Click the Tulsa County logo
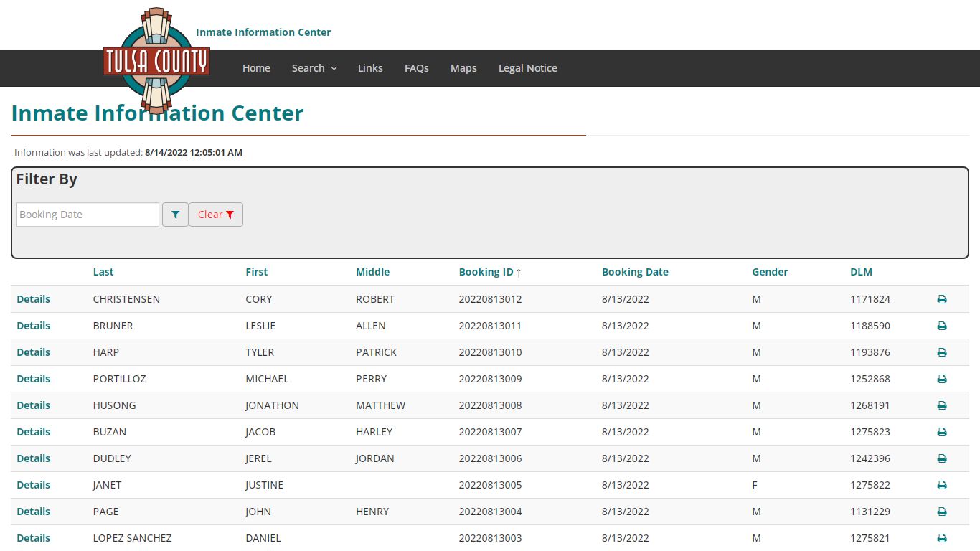980x551 pixels. pyautogui.click(x=156, y=61)
